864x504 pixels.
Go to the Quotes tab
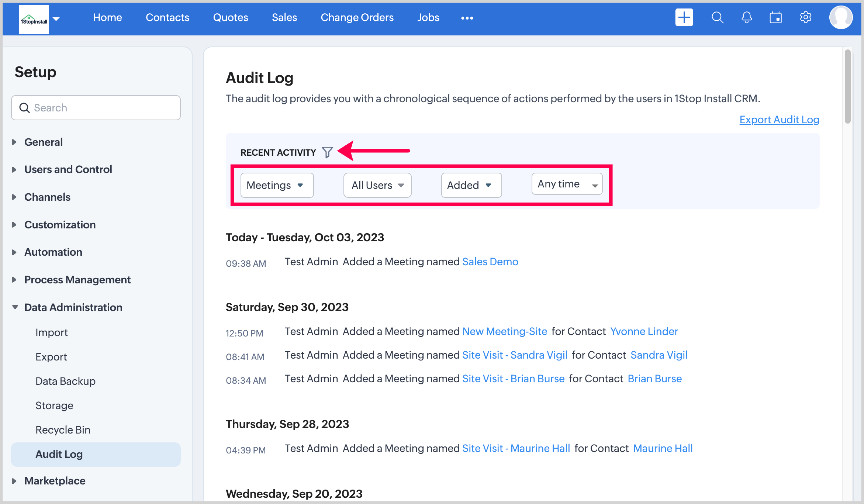230,17
